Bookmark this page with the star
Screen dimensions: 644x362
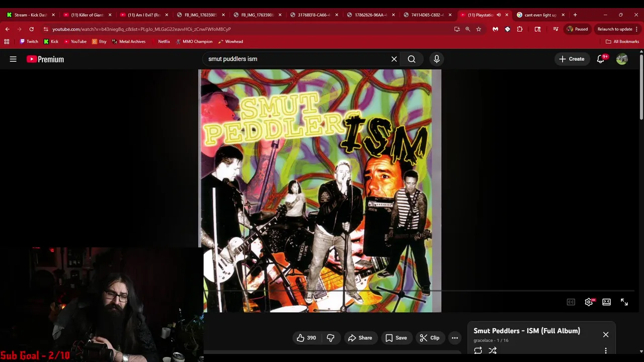[478, 29]
